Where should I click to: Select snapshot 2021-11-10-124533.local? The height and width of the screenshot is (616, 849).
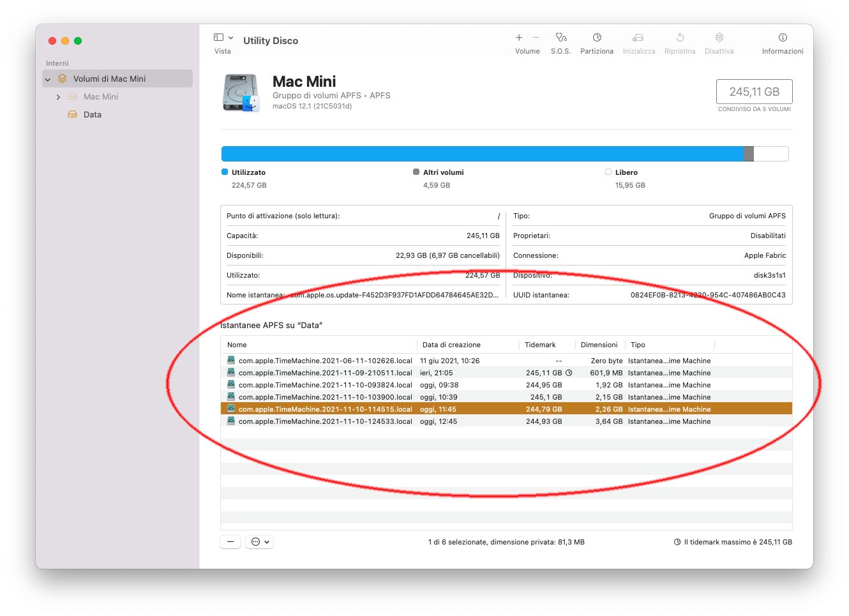tap(506, 421)
